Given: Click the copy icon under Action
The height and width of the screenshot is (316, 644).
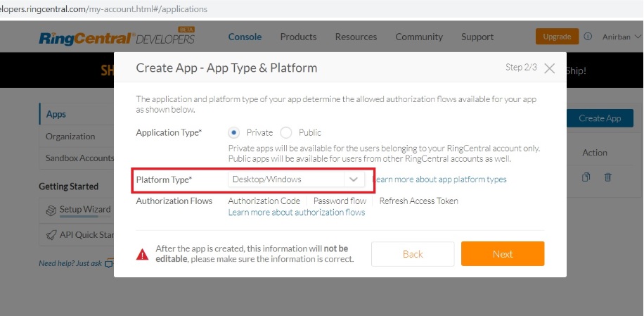Looking at the screenshot, I should (x=586, y=177).
